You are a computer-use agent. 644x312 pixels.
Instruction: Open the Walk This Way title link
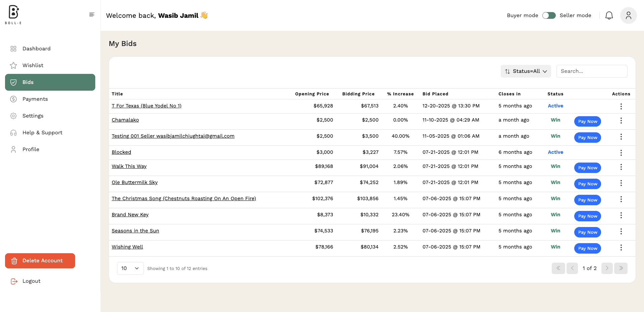(x=129, y=166)
